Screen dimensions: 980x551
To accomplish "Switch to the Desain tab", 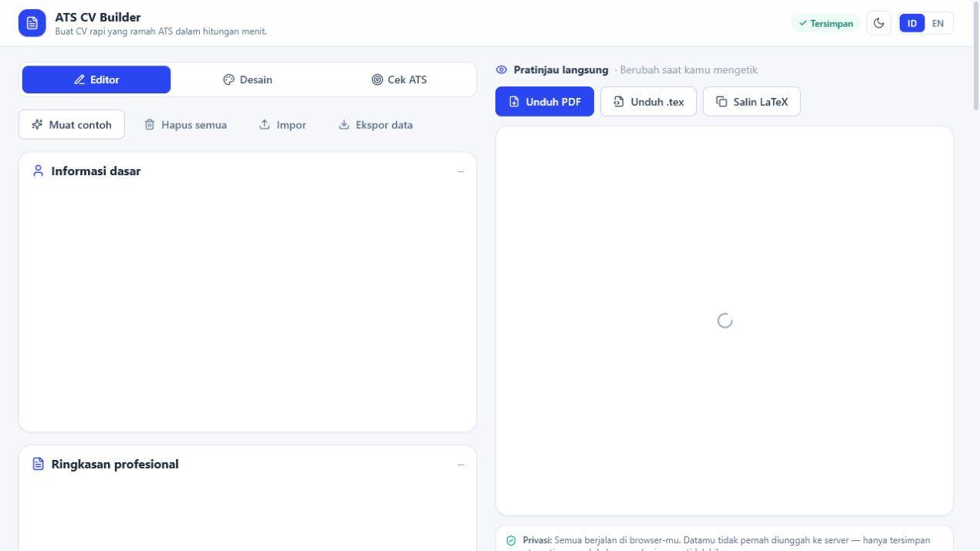I will 248,79.
